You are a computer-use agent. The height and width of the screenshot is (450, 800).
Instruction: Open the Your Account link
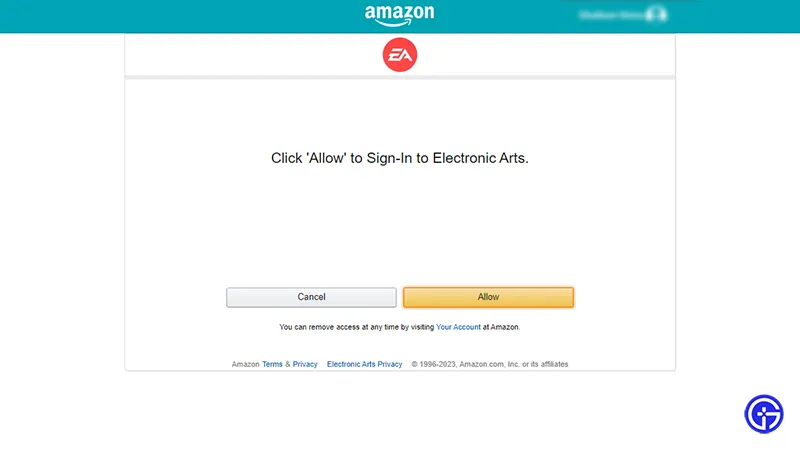(458, 327)
